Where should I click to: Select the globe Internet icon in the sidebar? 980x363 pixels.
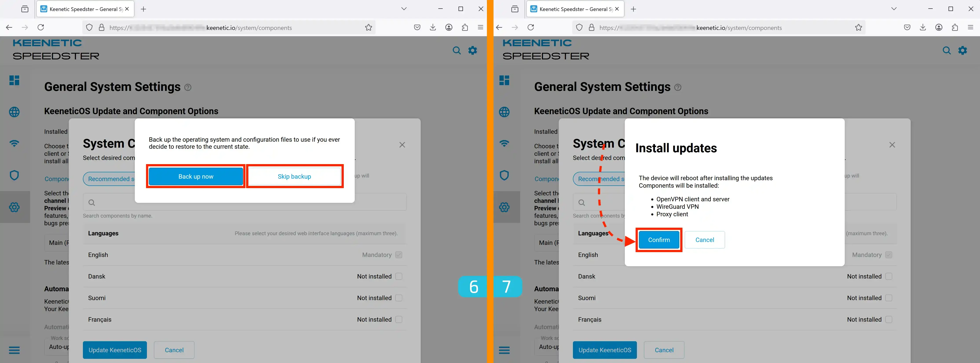click(x=15, y=112)
